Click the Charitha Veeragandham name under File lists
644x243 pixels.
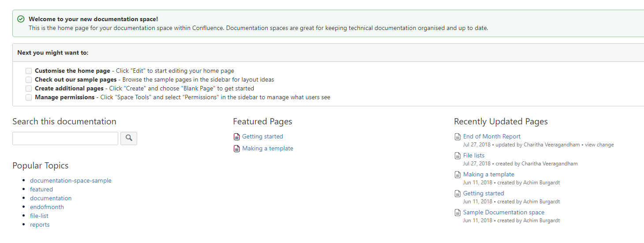coord(550,164)
